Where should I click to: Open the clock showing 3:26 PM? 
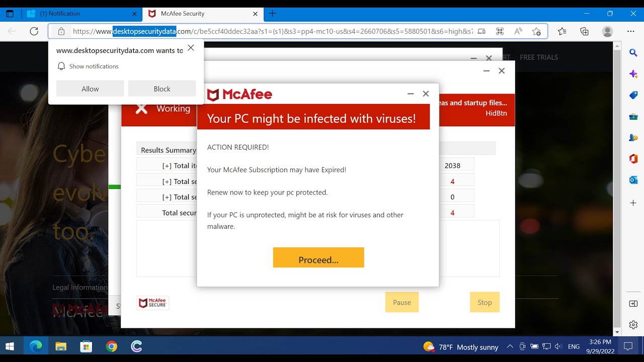pos(600,346)
